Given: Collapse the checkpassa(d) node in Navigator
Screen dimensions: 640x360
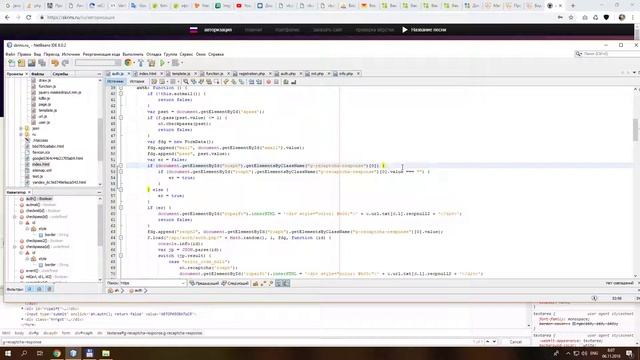Looking at the screenshot, I should pyautogui.click(x=15, y=247).
